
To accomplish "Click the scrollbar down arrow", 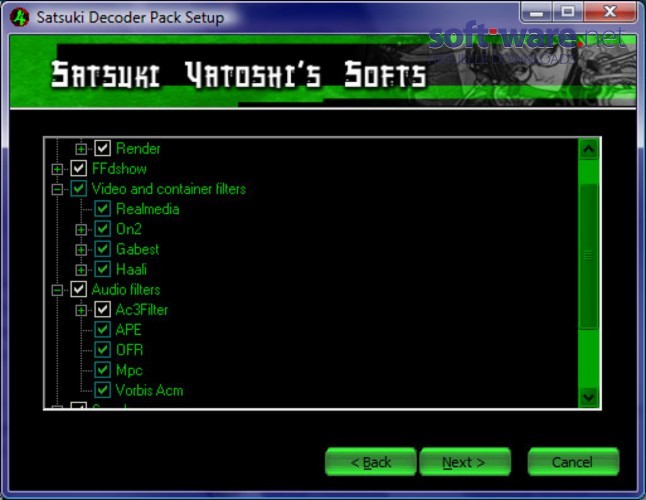I will pyautogui.click(x=589, y=397).
